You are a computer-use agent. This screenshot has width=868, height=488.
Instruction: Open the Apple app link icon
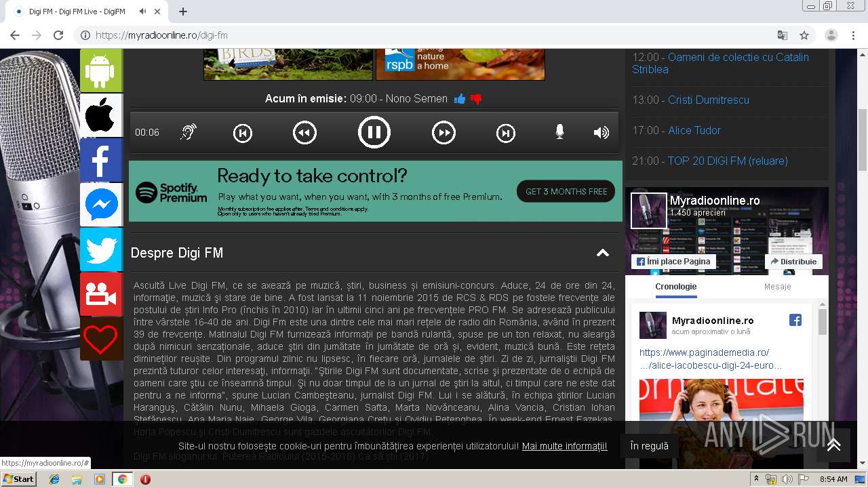[101, 115]
